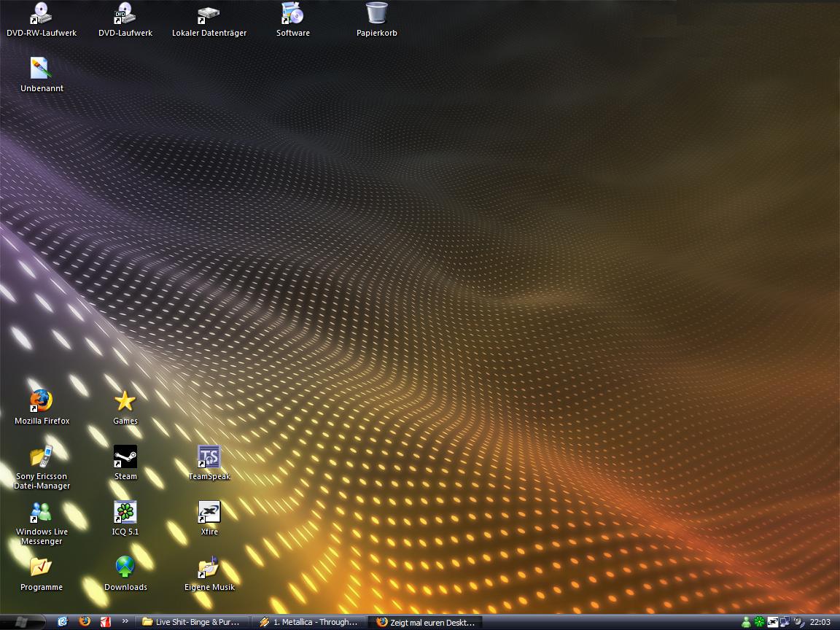This screenshot has width=840, height=630.
Task: Switch to Zeigt mal euren Deskt... Firefox window
Action: pyautogui.click(x=426, y=622)
